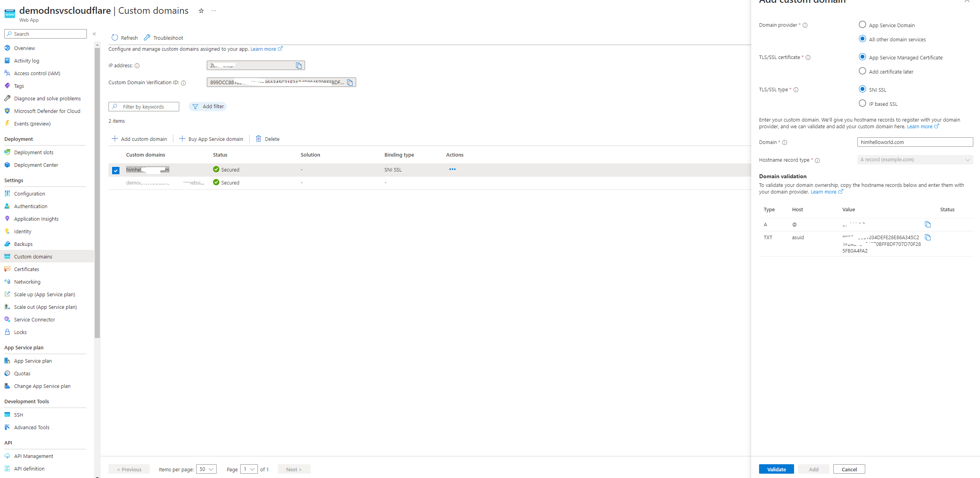The height and width of the screenshot is (478, 980).
Task: Select App Service Managed Certificate option
Action: coord(863,57)
